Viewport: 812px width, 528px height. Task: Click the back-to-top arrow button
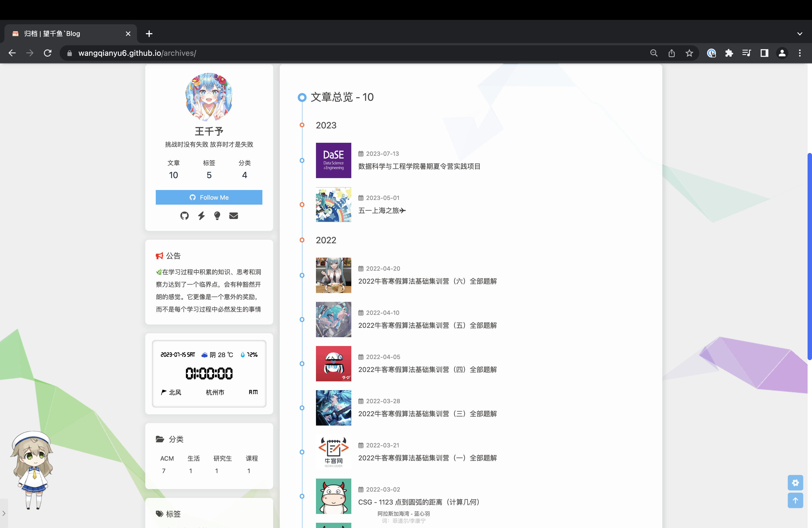(x=795, y=500)
